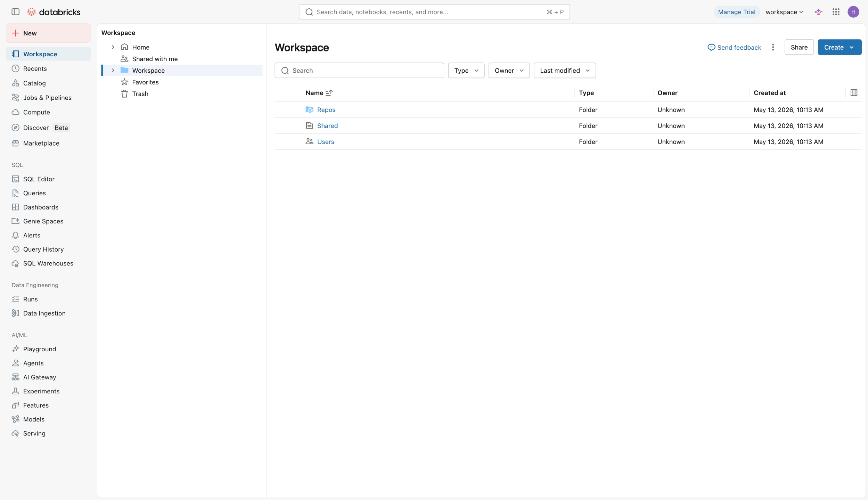Image resolution: width=868 pixels, height=500 pixels.
Task: Expand the Workspace tree node chevron
Action: point(113,71)
